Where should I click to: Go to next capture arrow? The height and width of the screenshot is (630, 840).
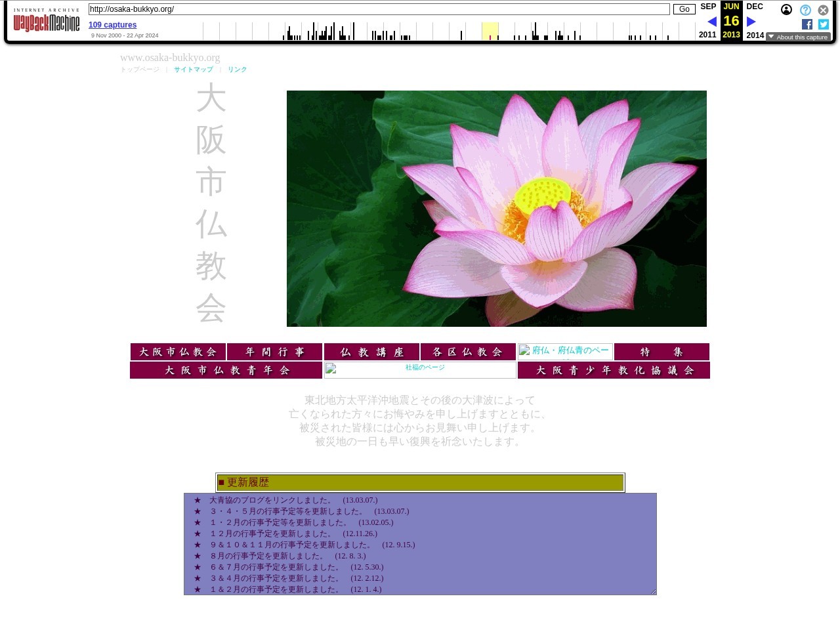[751, 22]
